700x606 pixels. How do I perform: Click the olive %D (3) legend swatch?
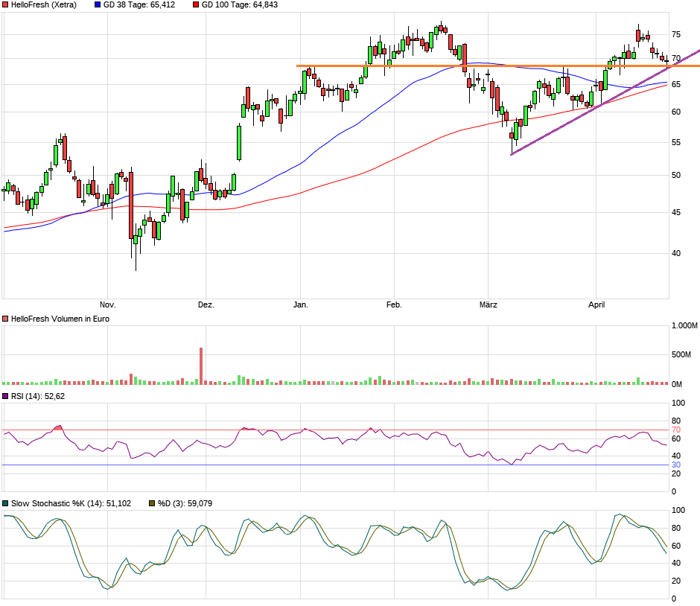[x=152, y=503]
